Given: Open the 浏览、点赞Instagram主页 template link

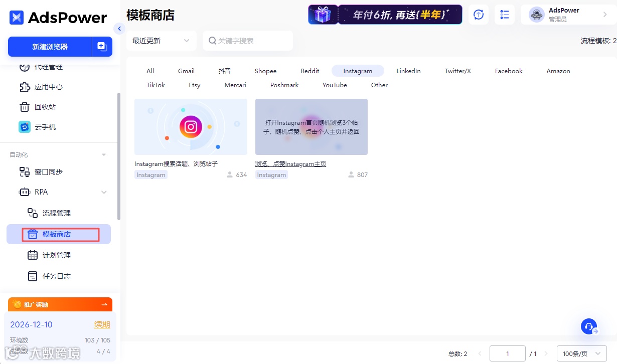Looking at the screenshot, I should pos(290,164).
